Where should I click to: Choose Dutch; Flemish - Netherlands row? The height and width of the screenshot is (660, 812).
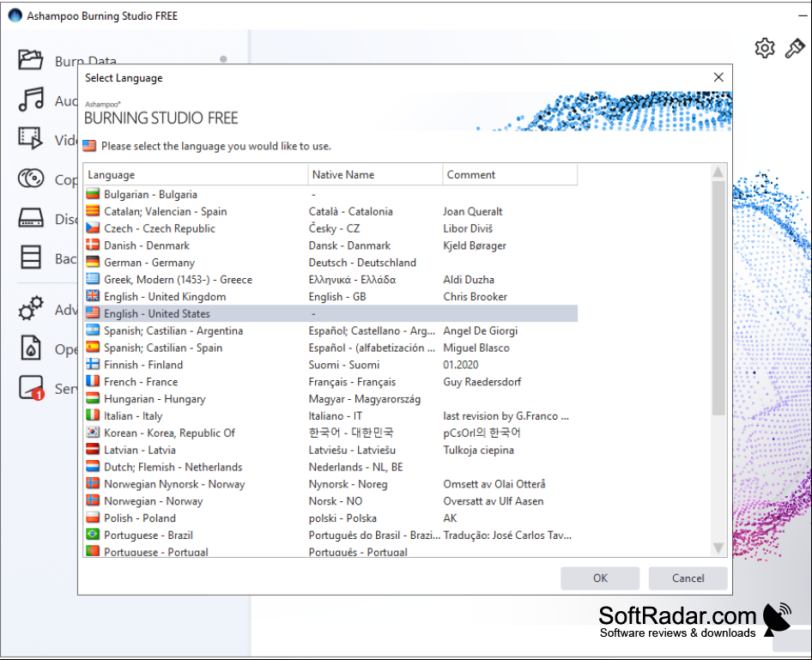[x=330, y=467]
